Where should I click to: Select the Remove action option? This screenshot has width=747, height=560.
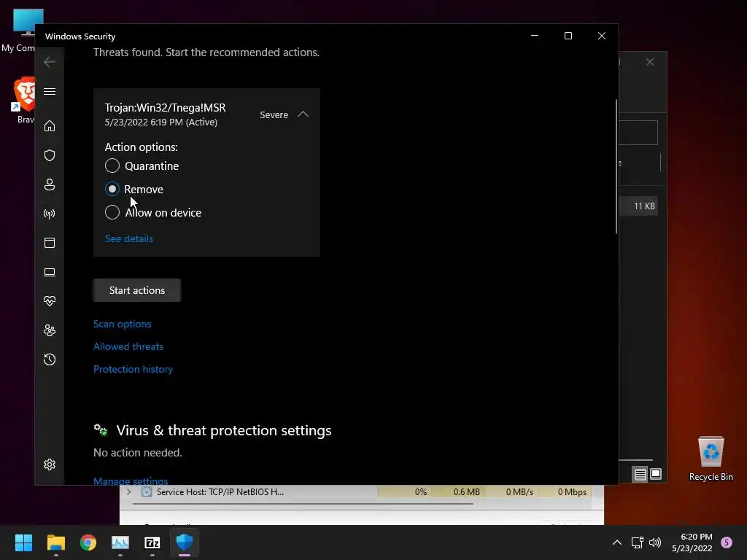[134, 189]
